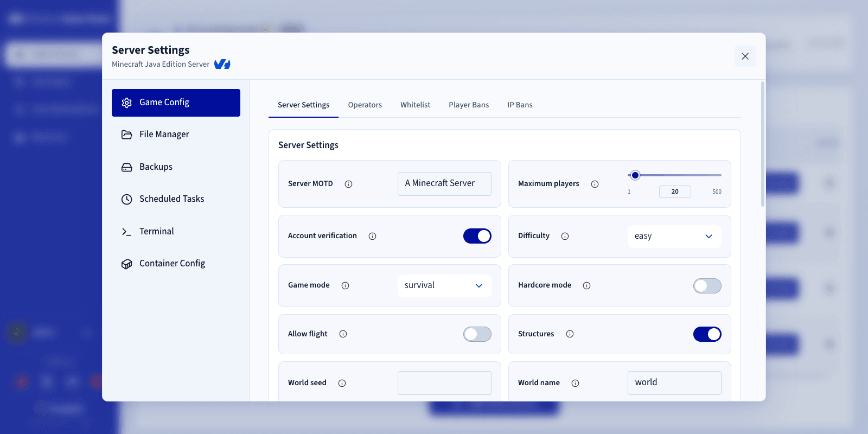Open Scheduled Tasks in the sidebar

(176, 199)
